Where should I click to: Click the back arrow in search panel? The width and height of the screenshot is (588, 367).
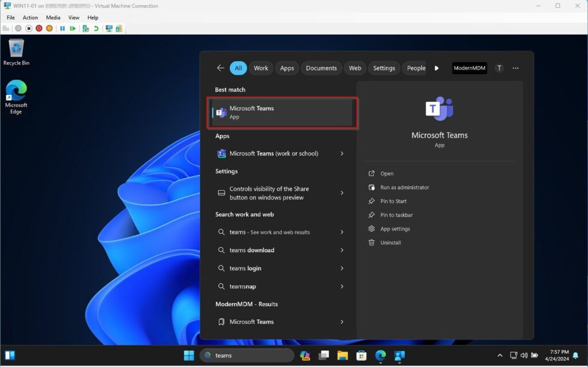tap(220, 68)
